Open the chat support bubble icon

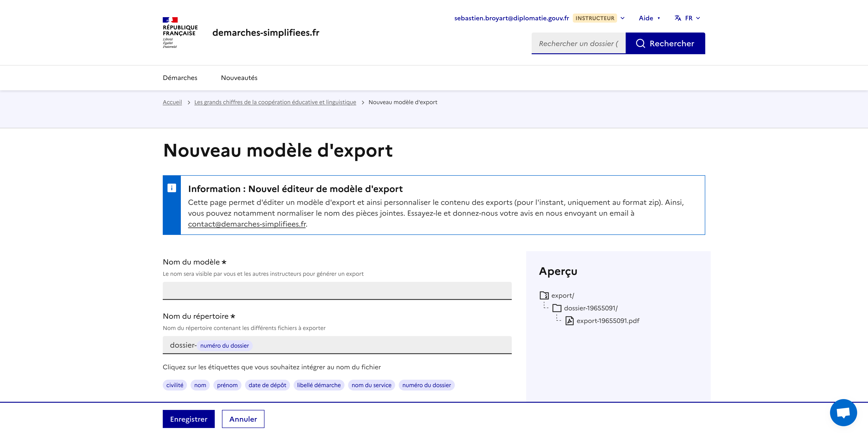click(x=843, y=412)
